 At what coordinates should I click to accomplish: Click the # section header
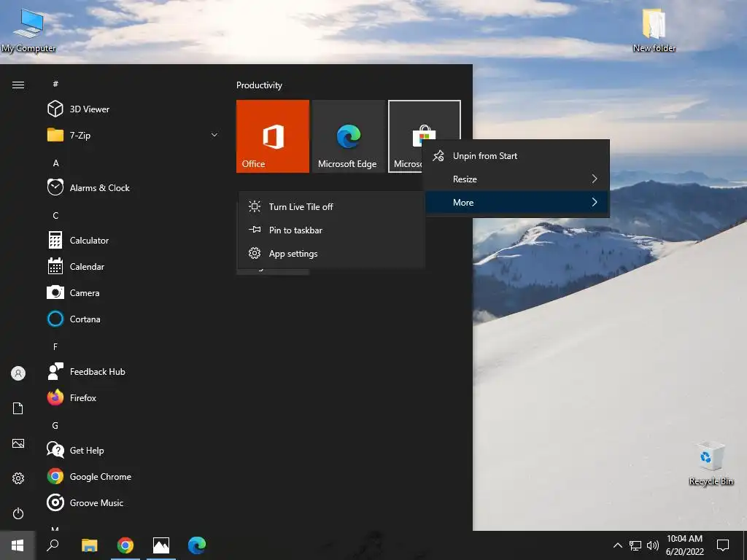pyautogui.click(x=55, y=84)
